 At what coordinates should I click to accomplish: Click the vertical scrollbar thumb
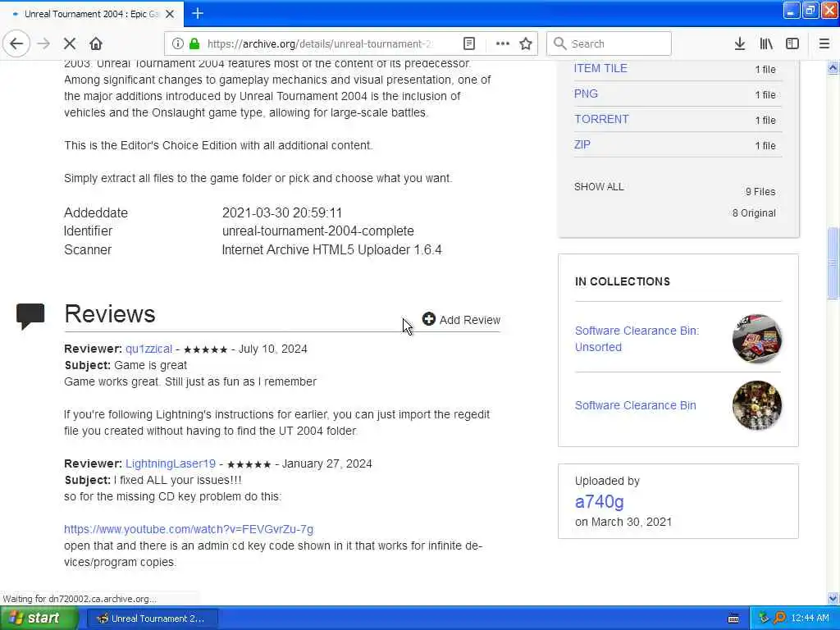coord(833,263)
